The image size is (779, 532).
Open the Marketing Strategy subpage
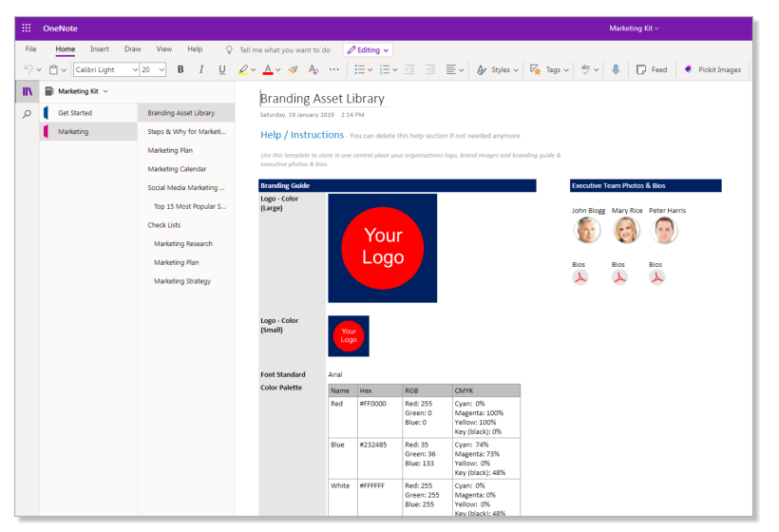(186, 281)
